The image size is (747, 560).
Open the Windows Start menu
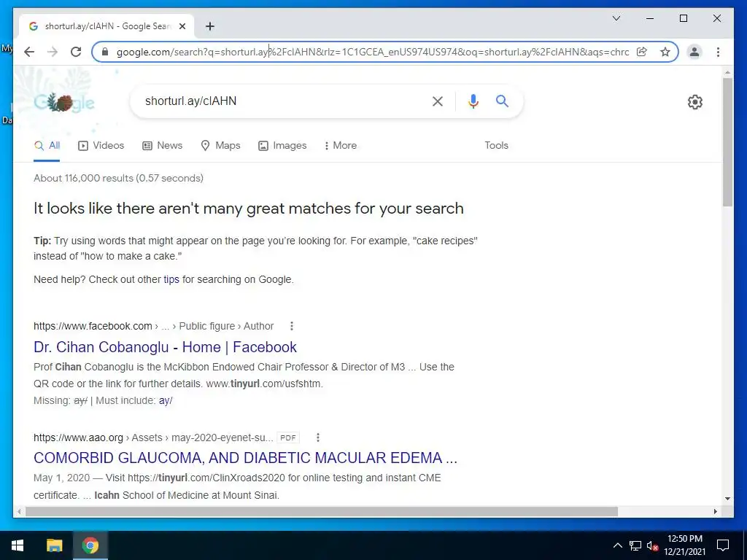pyautogui.click(x=18, y=545)
